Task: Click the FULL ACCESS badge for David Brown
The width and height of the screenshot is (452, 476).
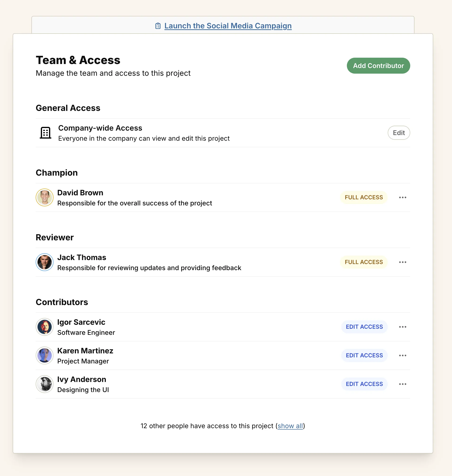Action: pos(364,197)
